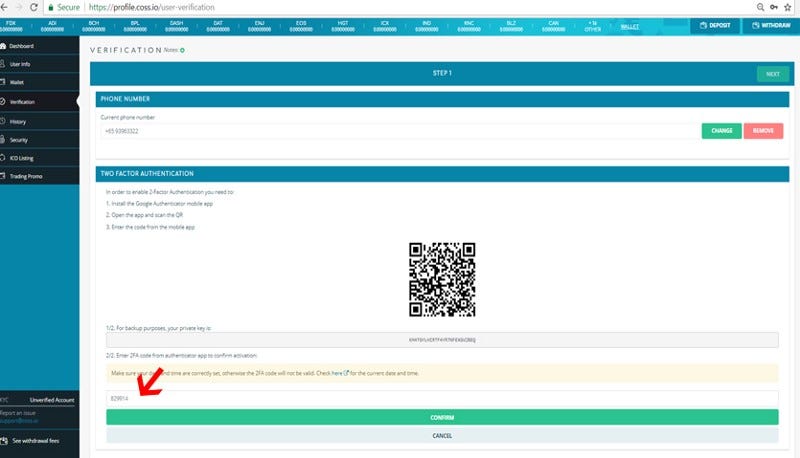Screen dimensions: 800x458
Task: Click the DASH balance in ticker
Action: point(177,27)
